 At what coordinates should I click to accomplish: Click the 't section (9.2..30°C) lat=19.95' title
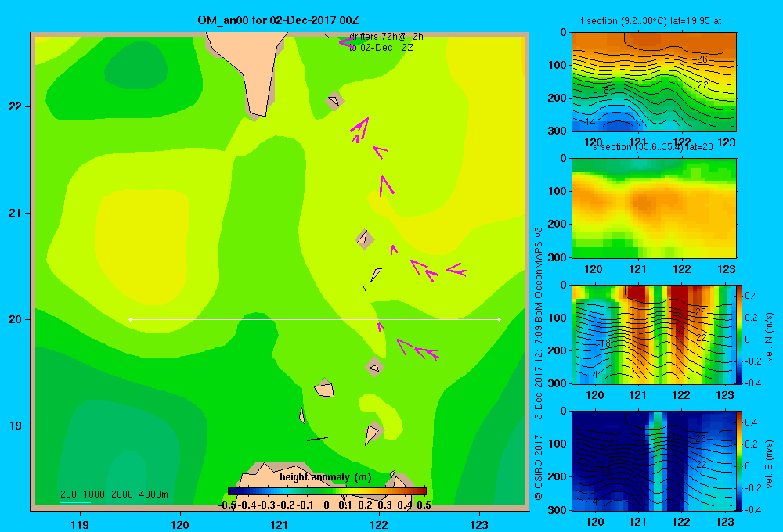coord(651,21)
